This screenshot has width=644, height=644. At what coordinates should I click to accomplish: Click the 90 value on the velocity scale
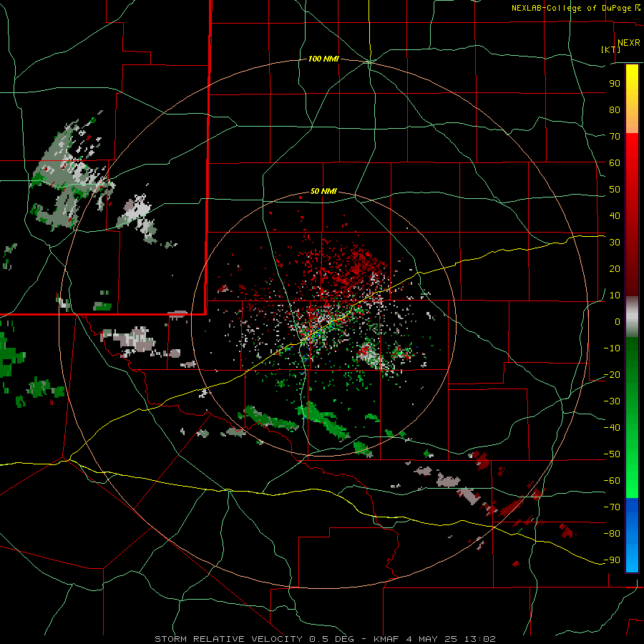(615, 84)
